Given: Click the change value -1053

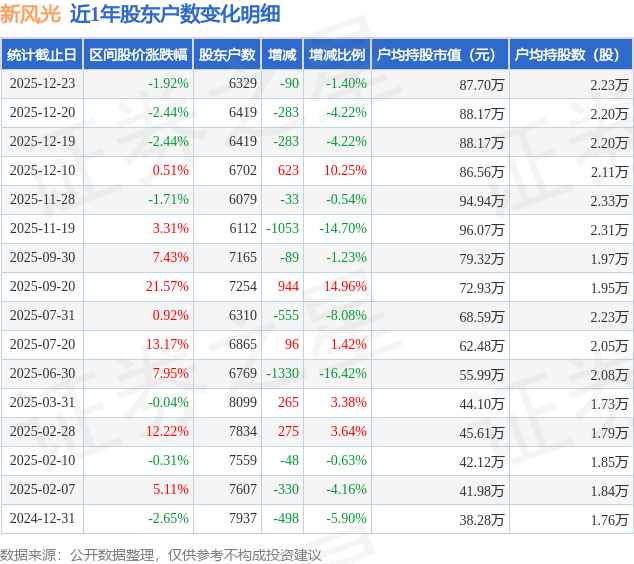Looking at the screenshot, I should 282,228.
